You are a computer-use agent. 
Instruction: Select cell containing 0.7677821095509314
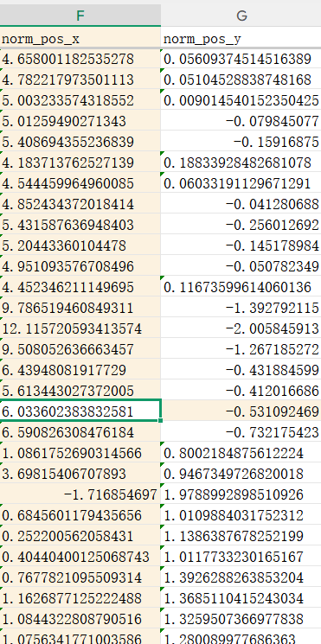click(x=80, y=577)
